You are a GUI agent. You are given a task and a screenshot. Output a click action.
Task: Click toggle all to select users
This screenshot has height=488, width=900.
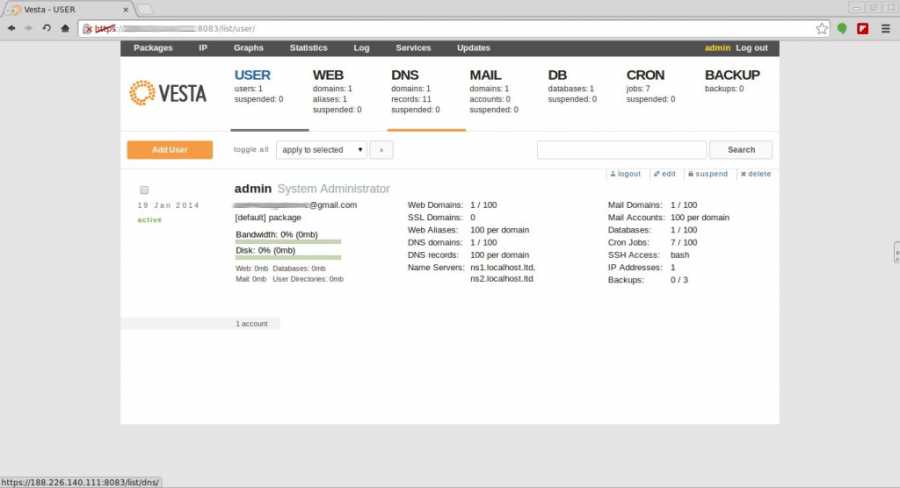coord(251,150)
